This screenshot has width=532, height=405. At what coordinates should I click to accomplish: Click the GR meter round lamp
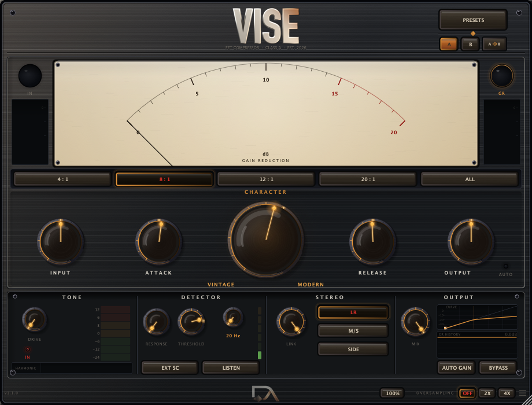(501, 76)
